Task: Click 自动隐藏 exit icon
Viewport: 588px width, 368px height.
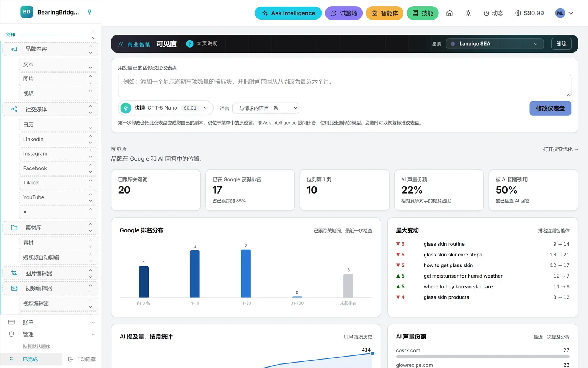Action: click(x=70, y=360)
